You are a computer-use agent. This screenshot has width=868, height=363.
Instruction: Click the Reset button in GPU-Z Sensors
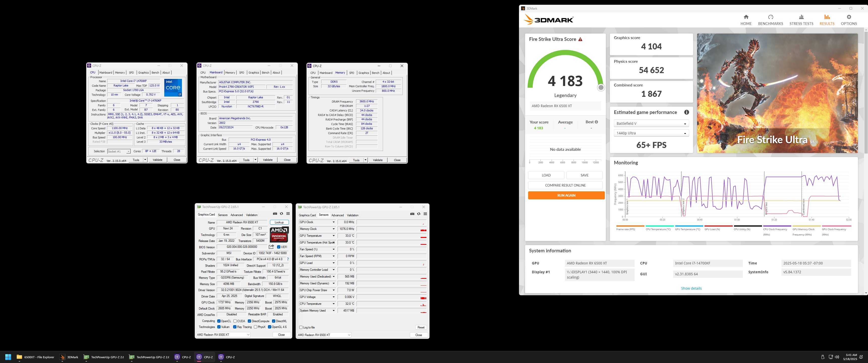[x=421, y=328]
